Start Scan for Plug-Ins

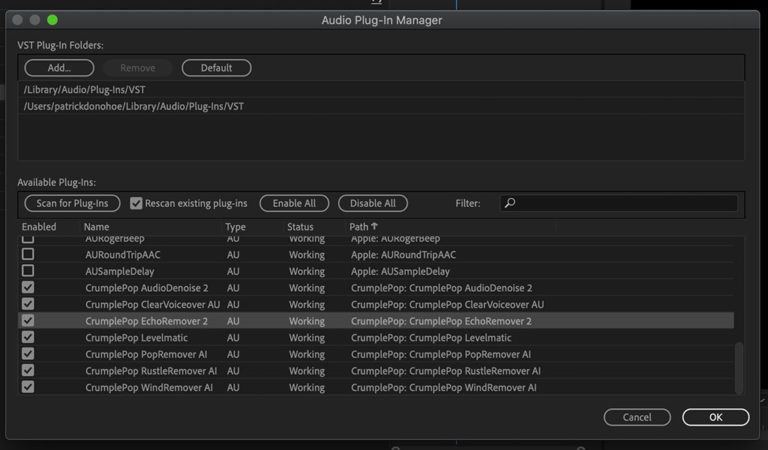point(72,203)
